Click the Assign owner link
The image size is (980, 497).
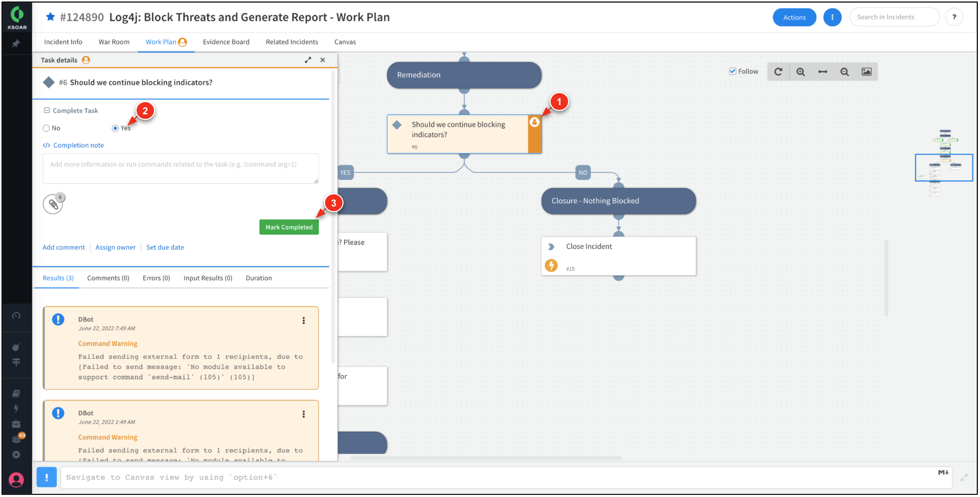pos(115,247)
